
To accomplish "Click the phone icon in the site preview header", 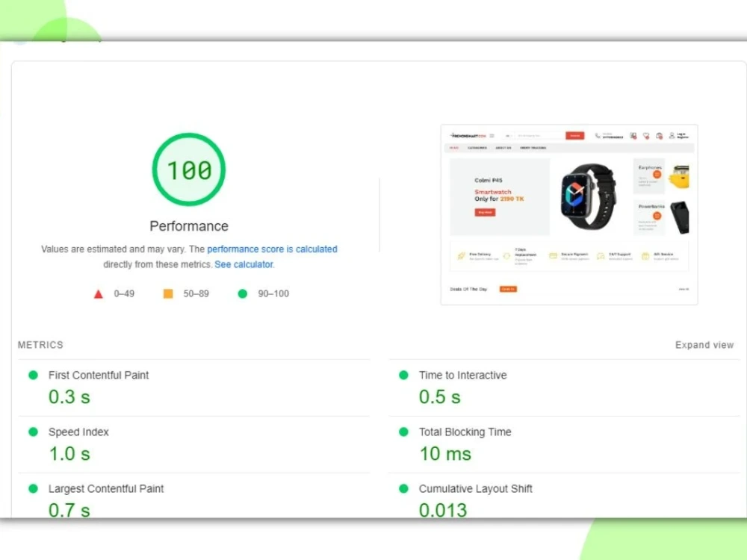I will click(598, 136).
